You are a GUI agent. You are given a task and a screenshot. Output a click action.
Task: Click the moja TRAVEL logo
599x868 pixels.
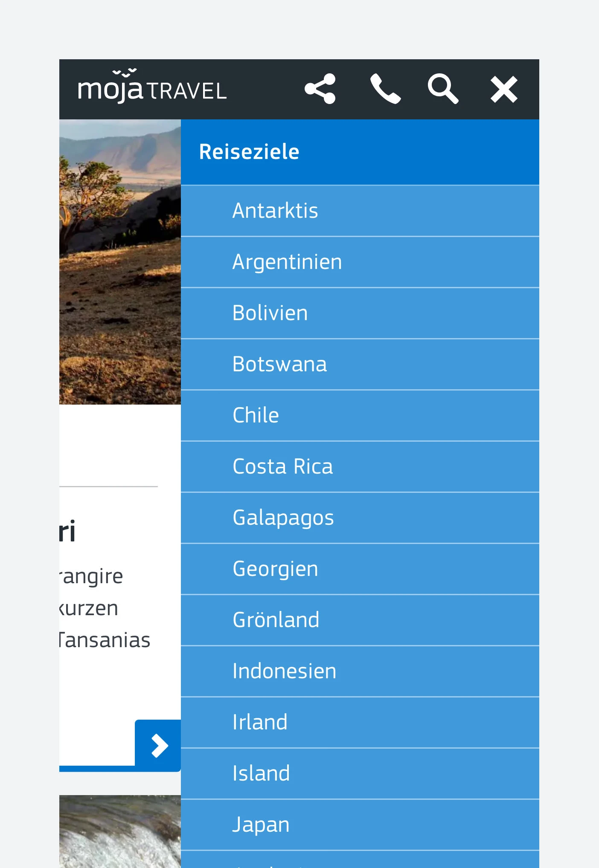(152, 87)
